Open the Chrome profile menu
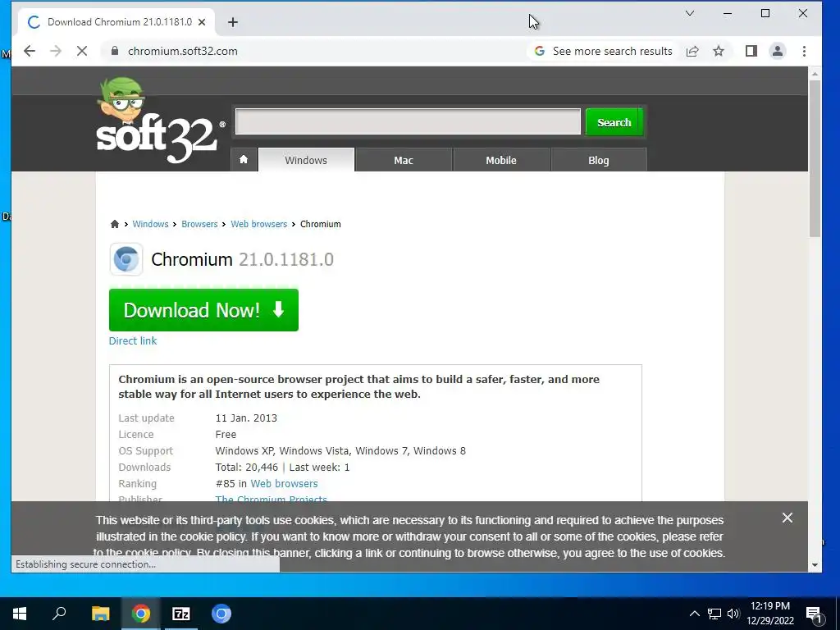The image size is (840, 630). point(778,51)
